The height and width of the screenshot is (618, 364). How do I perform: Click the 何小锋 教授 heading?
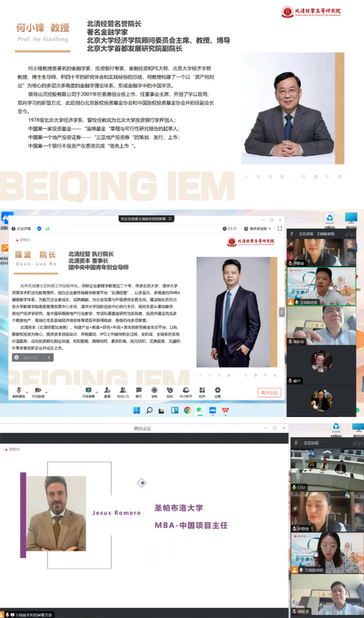click(x=43, y=27)
